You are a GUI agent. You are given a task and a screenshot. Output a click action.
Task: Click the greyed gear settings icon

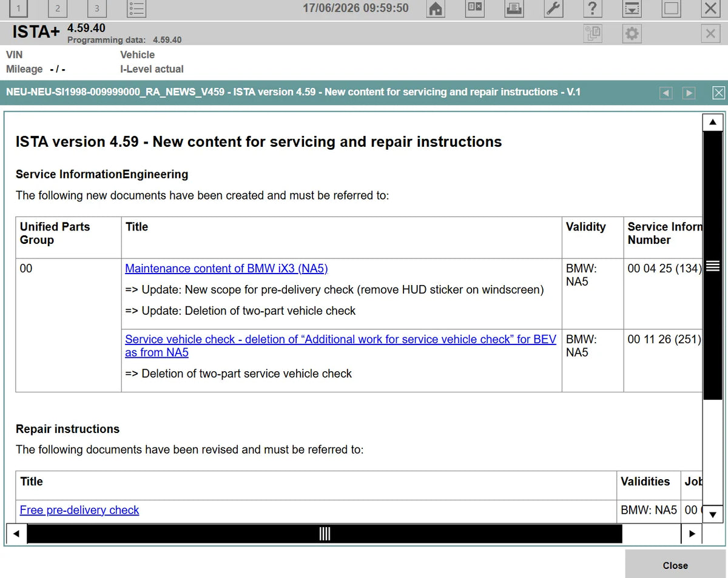click(632, 33)
